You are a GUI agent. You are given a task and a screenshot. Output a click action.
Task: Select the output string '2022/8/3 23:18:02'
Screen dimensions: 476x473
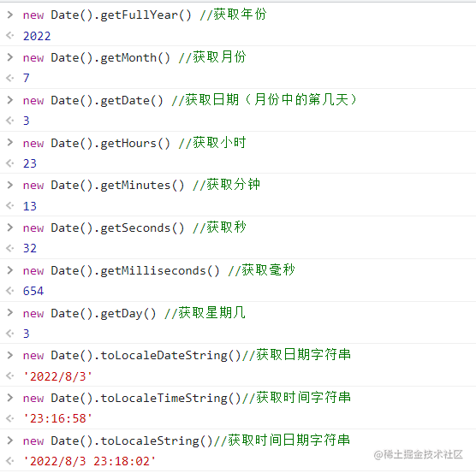click(89, 462)
